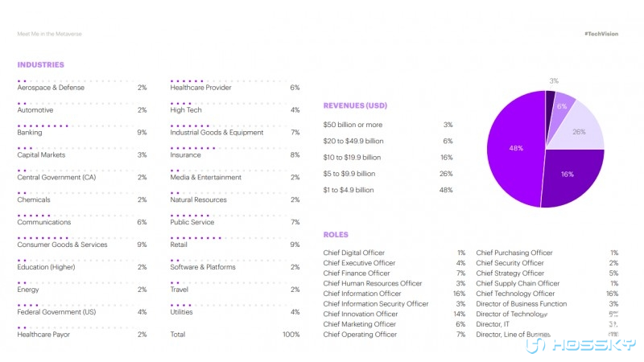Select the 'Utilities' industry label

(182, 312)
